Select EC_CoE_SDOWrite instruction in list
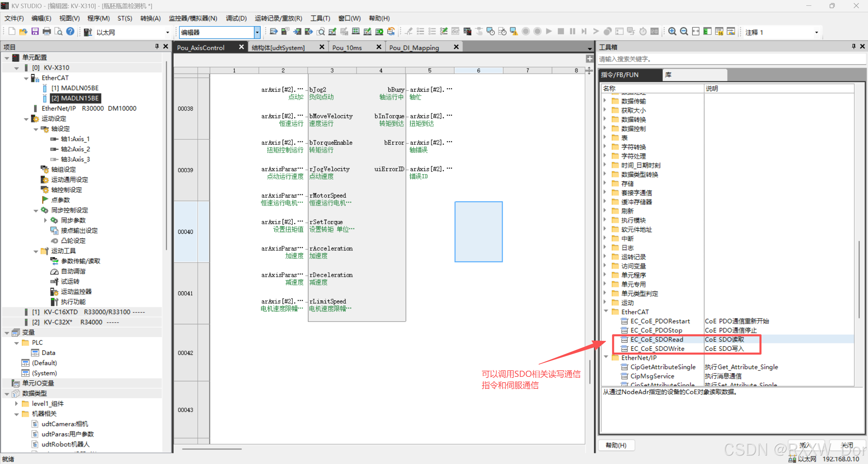 click(657, 348)
